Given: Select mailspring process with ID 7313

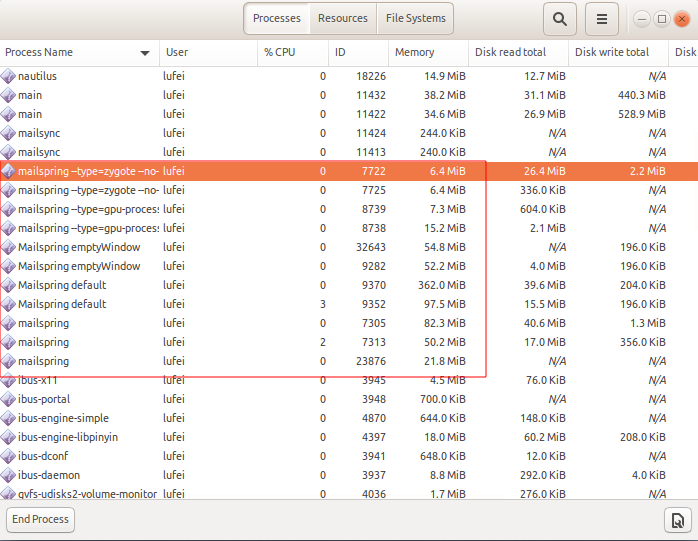Looking at the screenshot, I should [x=349, y=342].
